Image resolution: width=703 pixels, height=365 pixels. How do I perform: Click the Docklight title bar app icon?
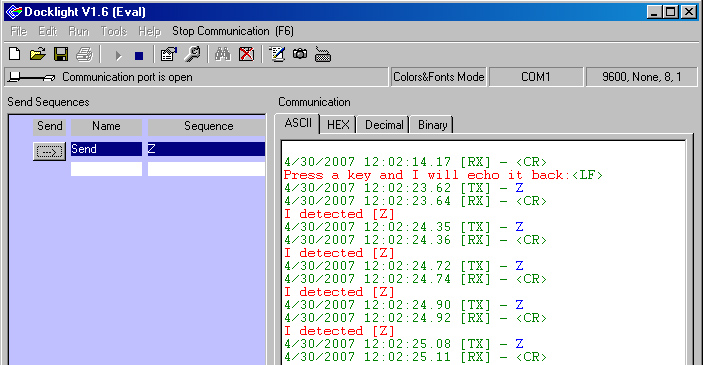[x=13, y=12]
